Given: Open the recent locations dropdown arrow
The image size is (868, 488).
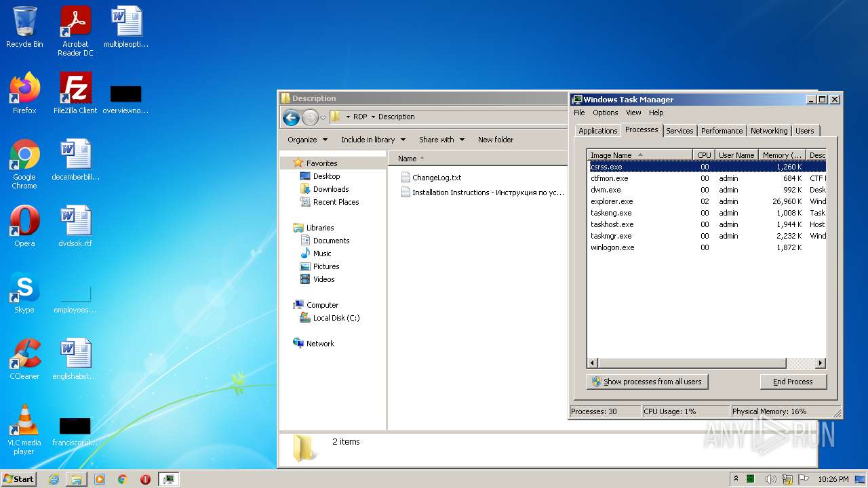Looking at the screenshot, I should 323,117.
